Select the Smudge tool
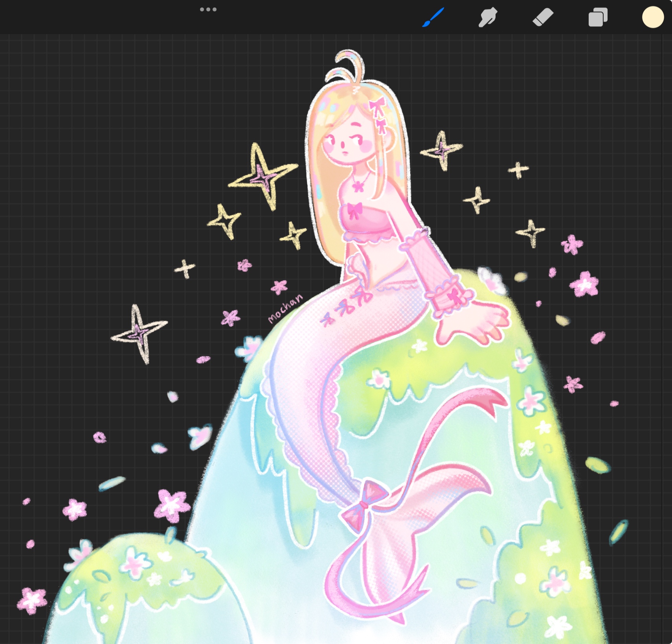 (x=488, y=17)
